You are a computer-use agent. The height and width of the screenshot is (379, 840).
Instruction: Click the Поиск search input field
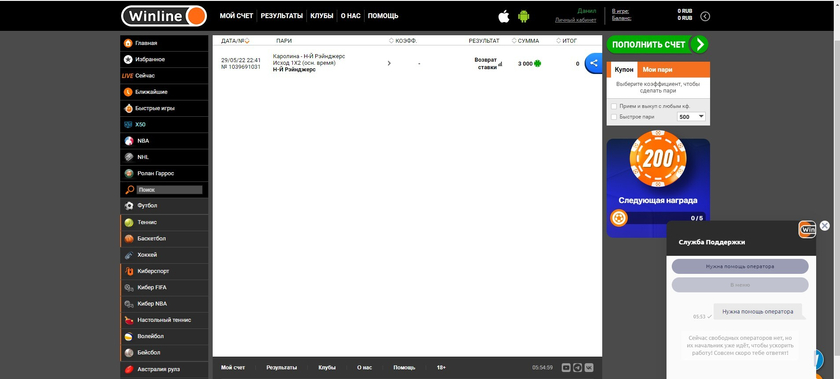click(169, 190)
